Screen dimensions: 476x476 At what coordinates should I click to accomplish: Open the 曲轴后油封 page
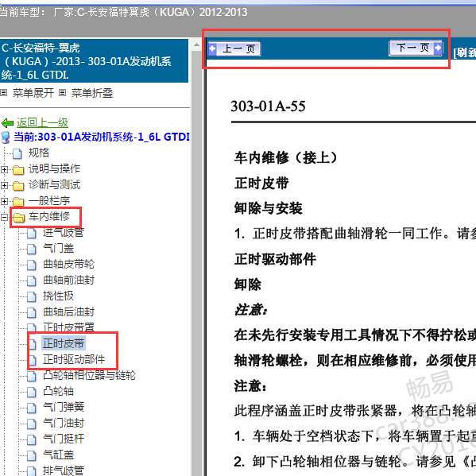click(x=68, y=312)
